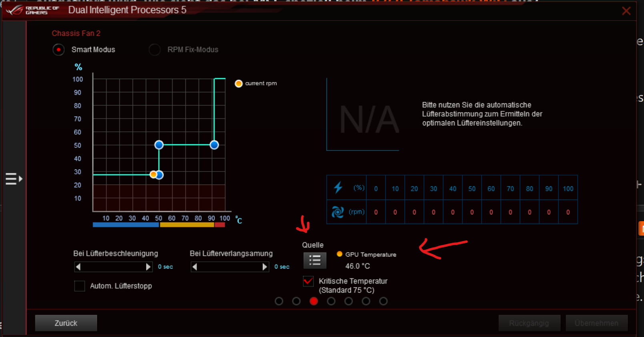The width and height of the screenshot is (644, 337).
Task: Click the 50 cell in percent row
Action: [472, 189]
